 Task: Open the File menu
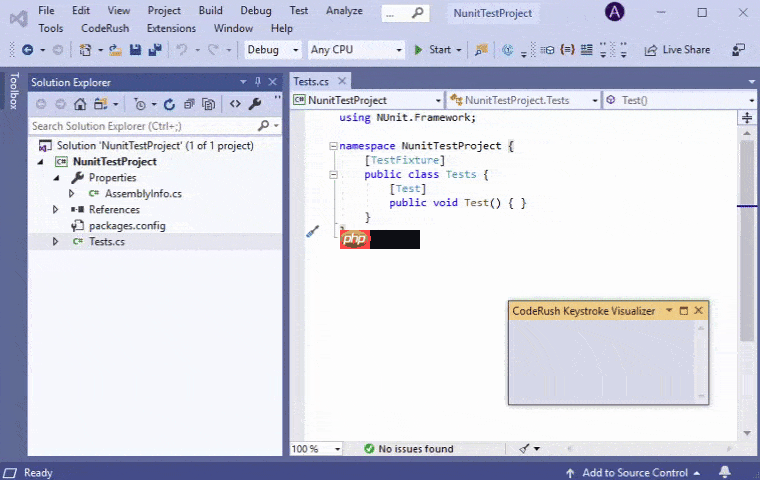click(x=46, y=10)
